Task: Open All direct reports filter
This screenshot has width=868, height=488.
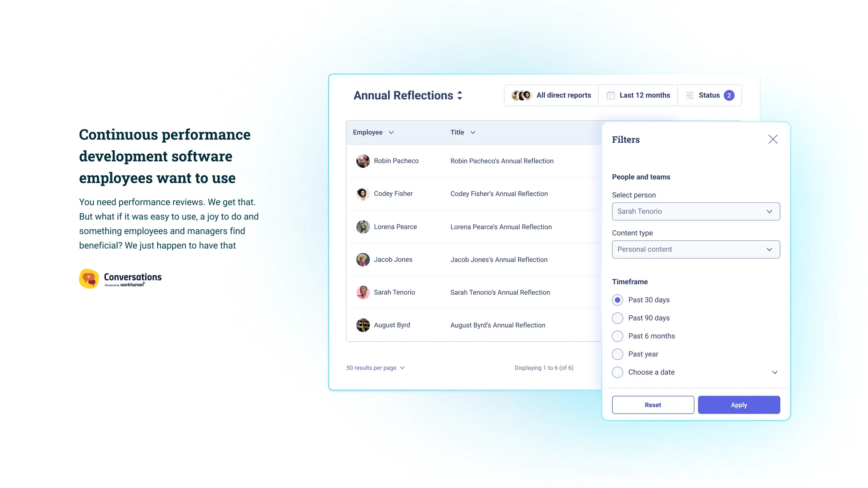Action: (x=551, y=95)
